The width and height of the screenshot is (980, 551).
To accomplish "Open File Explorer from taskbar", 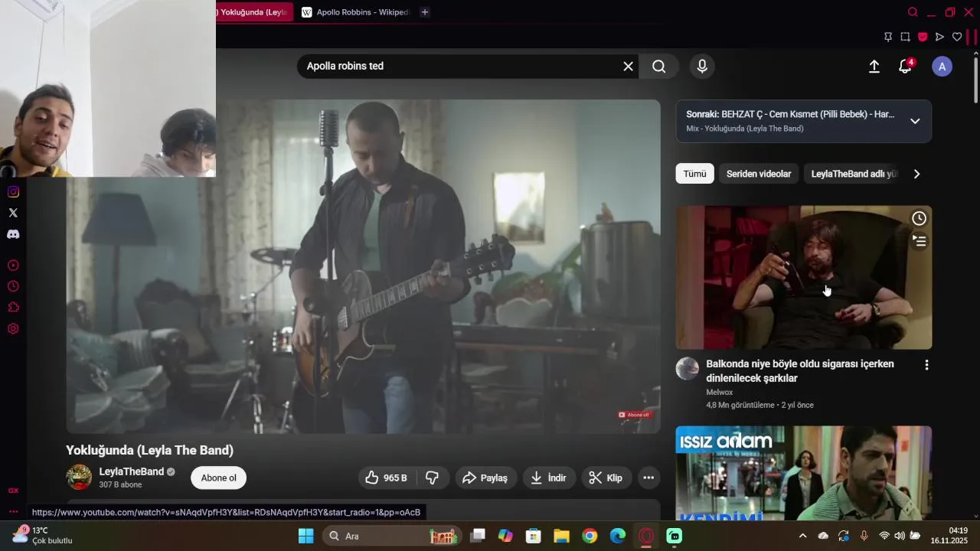I will [x=561, y=536].
